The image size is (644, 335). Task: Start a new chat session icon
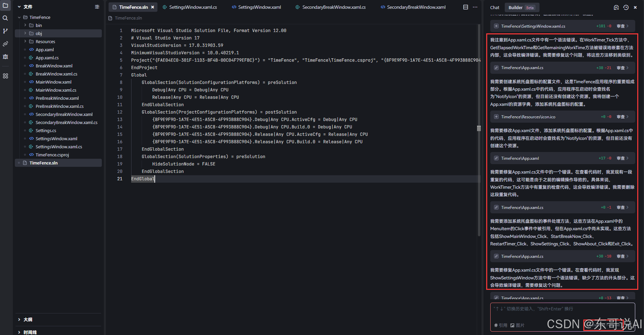click(x=616, y=7)
